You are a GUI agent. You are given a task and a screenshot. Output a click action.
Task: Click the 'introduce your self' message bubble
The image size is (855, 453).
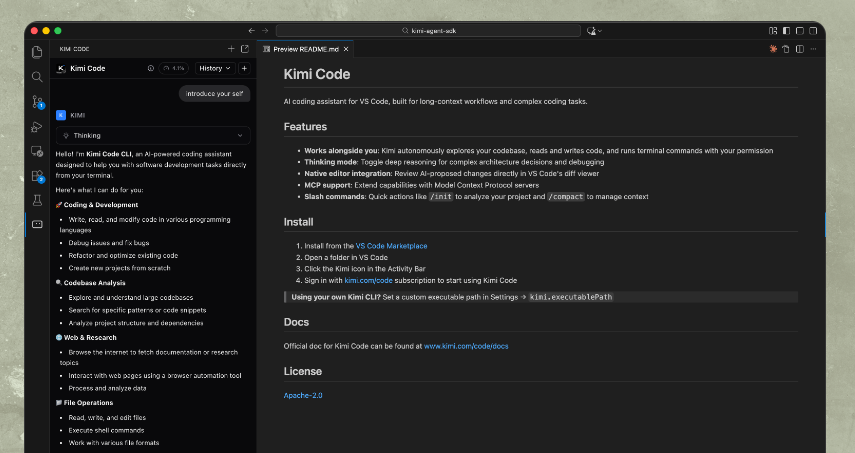tap(214, 94)
